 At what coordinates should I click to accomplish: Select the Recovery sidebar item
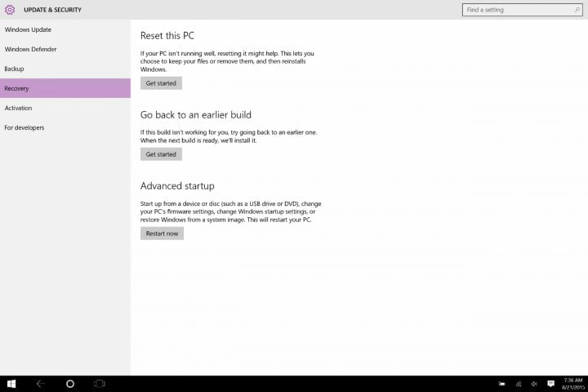(65, 88)
